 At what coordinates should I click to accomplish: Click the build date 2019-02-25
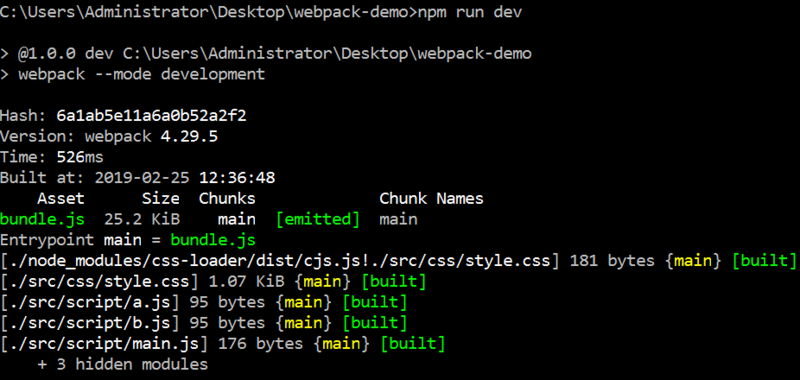click(x=142, y=178)
